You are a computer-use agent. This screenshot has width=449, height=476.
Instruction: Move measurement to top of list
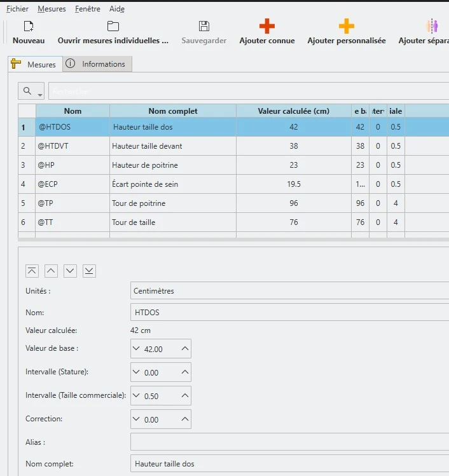pos(32,271)
